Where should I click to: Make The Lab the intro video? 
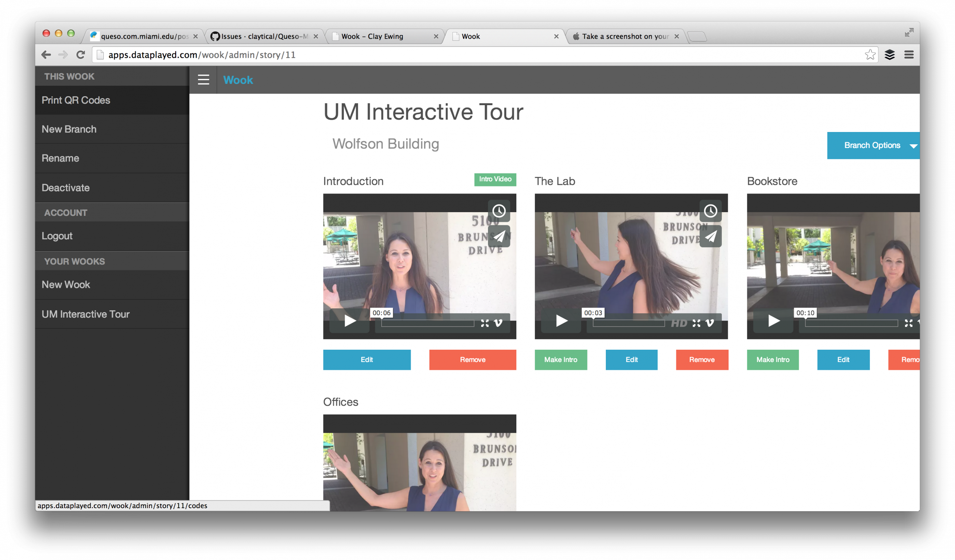[560, 359]
